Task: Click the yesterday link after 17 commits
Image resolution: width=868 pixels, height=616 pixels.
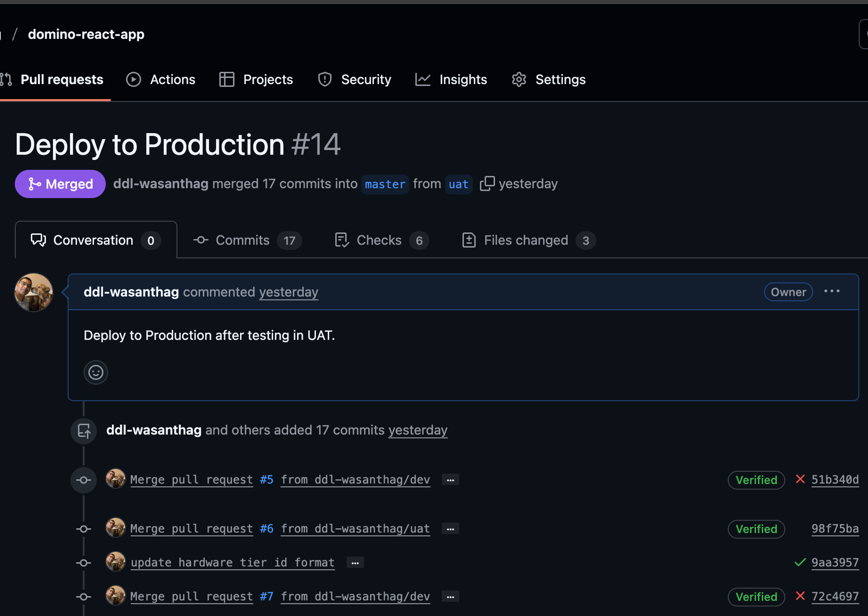Action: point(418,430)
